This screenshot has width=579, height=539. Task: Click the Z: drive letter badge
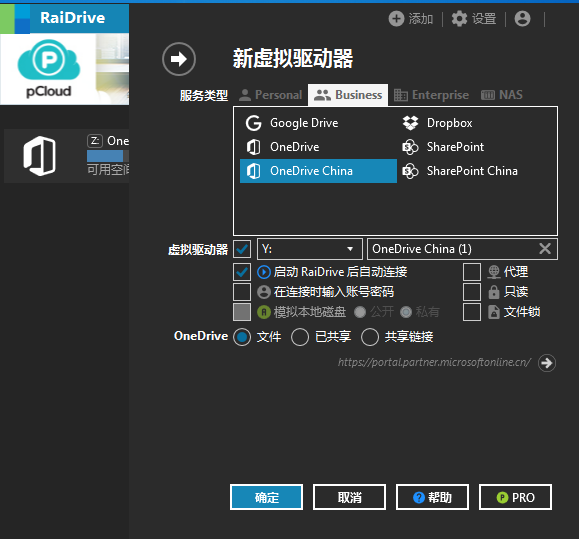point(95,141)
